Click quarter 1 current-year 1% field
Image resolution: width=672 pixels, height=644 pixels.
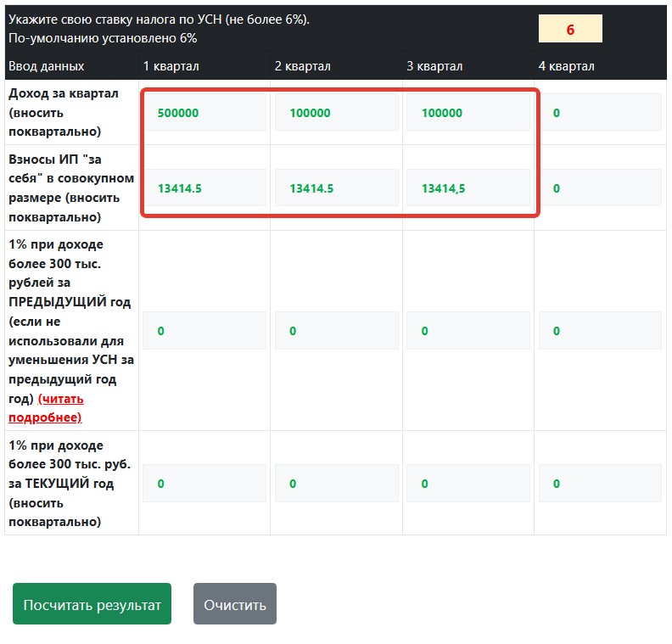[204, 483]
